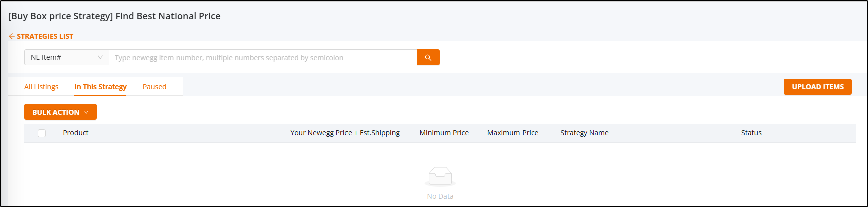Click the orange search magnifier icon
The width and height of the screenshot is (868, 207).
pos(428,57)
